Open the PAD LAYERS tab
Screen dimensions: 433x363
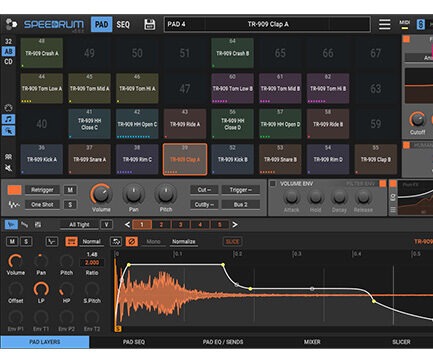(45, 342)
